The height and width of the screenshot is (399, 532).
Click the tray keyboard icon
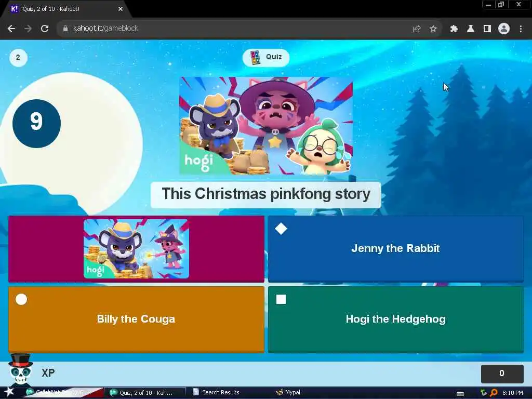pos(460,394)
